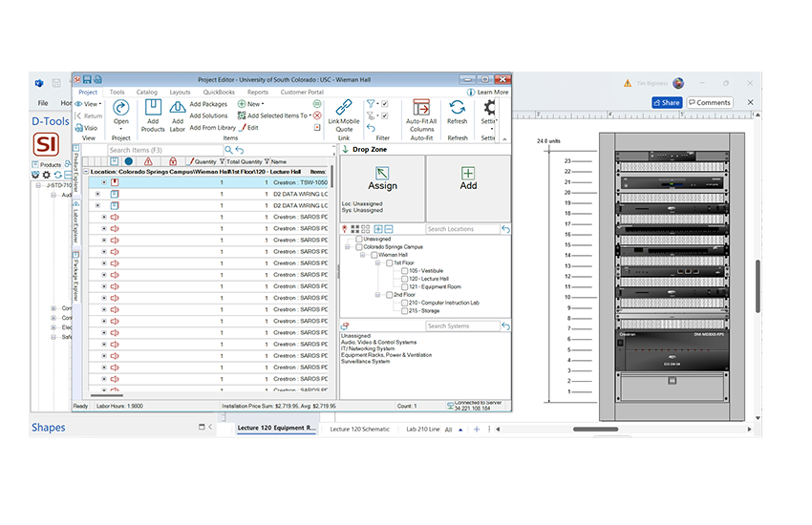Click deselect-all grid icon above location tree
This screenshot has height=525, width=812.
click(366, 229)
